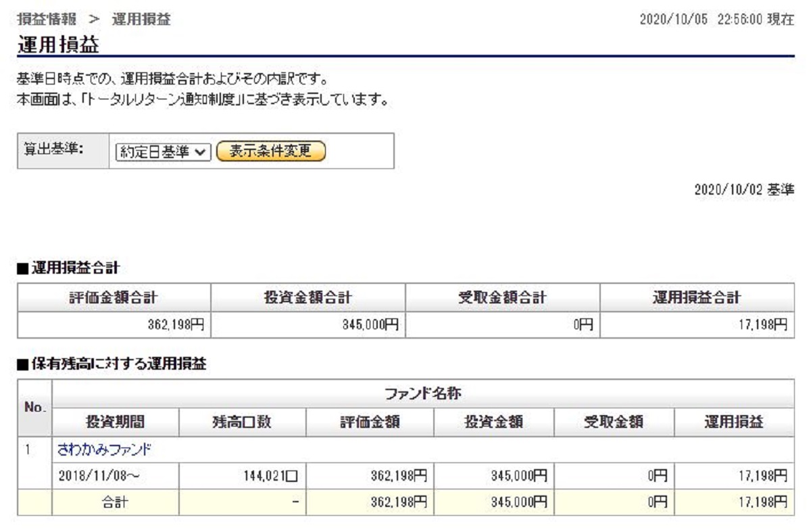Select the 0円 value under 受取金額合計
811x532 pixels.
point(583,325)
